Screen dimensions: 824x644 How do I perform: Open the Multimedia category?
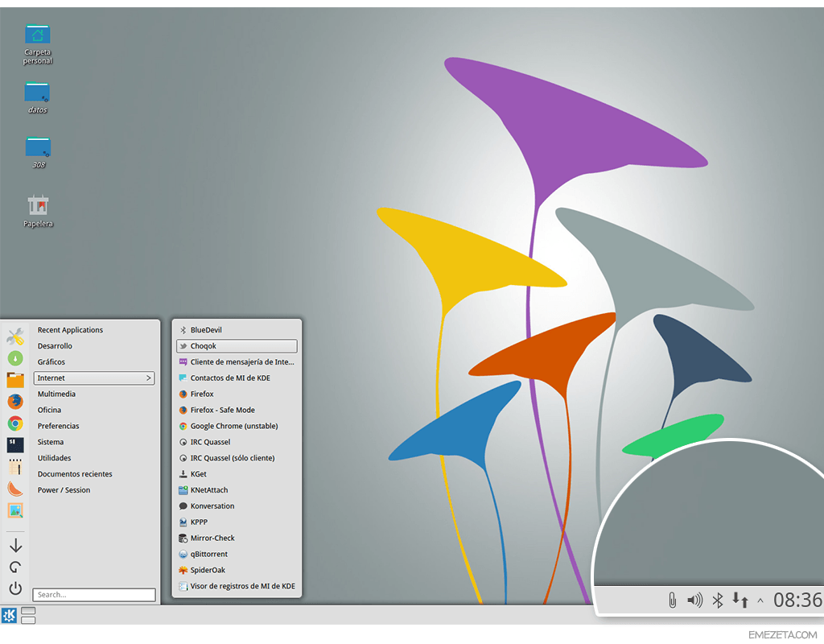pos(94,394)
